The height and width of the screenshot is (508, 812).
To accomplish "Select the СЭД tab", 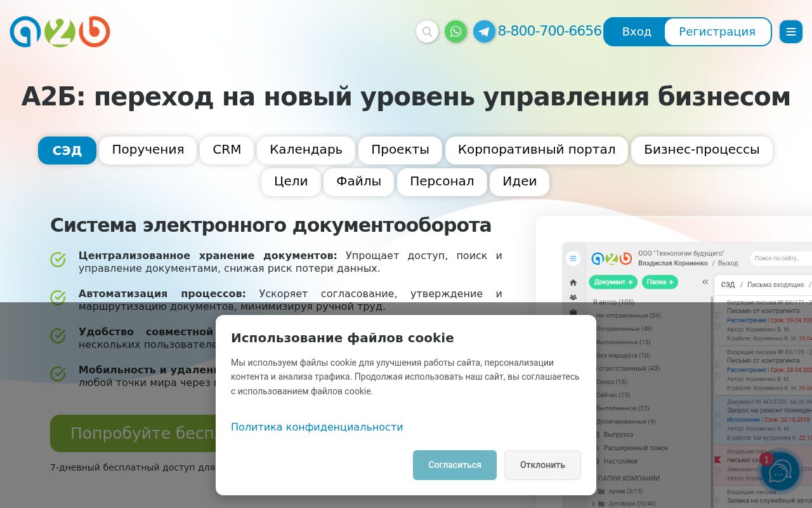I will coord(67,150).
